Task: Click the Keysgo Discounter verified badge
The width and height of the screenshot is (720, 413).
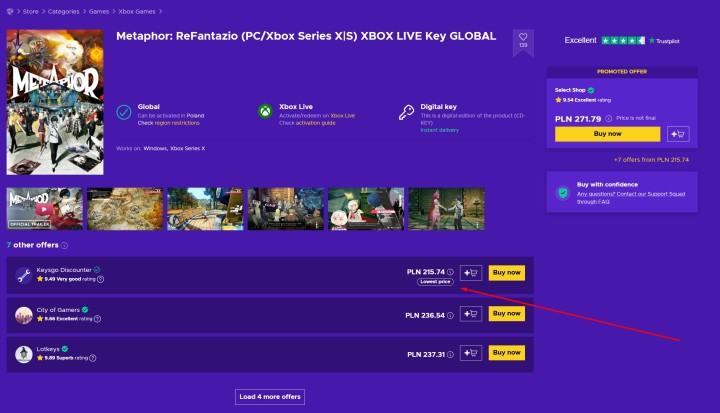Action: (97, 270)
